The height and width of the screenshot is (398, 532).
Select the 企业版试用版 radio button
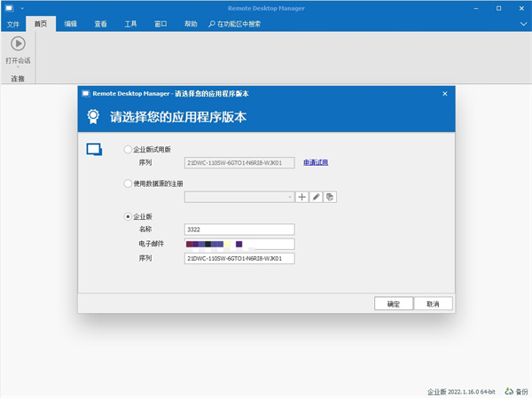click(x=128, y=149)
